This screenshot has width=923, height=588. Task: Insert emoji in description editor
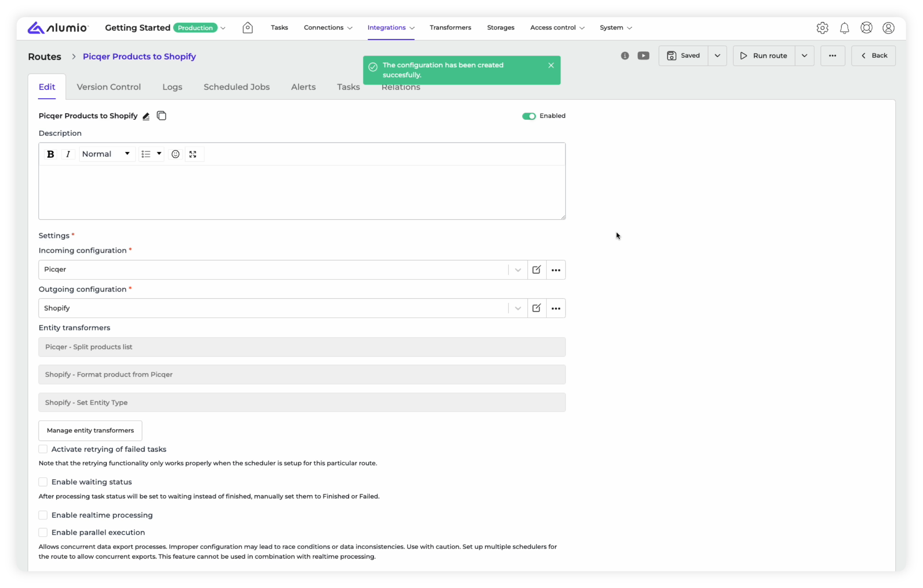176,154
